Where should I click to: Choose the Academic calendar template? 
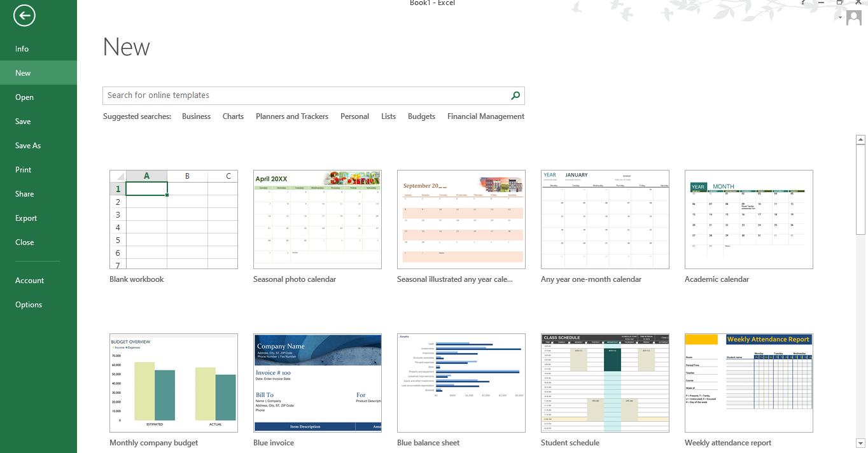tap(748, 220)
